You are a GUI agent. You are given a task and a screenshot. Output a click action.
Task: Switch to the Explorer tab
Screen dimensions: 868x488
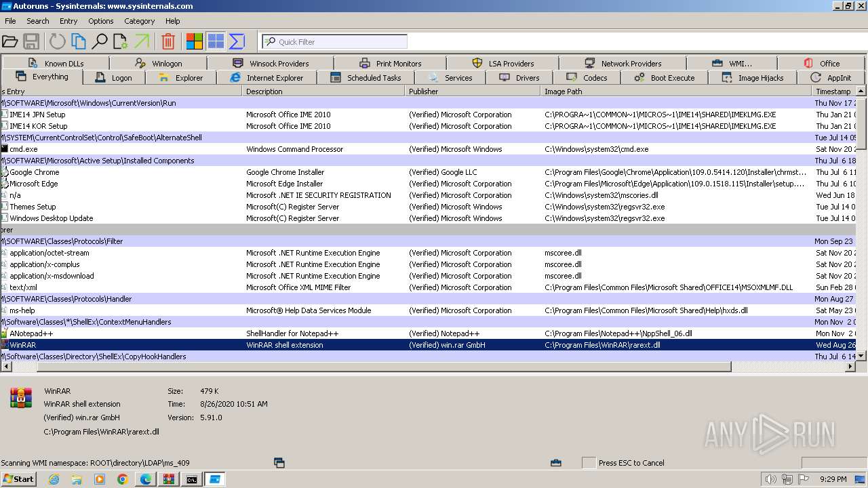pyautogui.click(x=181, y=77)
